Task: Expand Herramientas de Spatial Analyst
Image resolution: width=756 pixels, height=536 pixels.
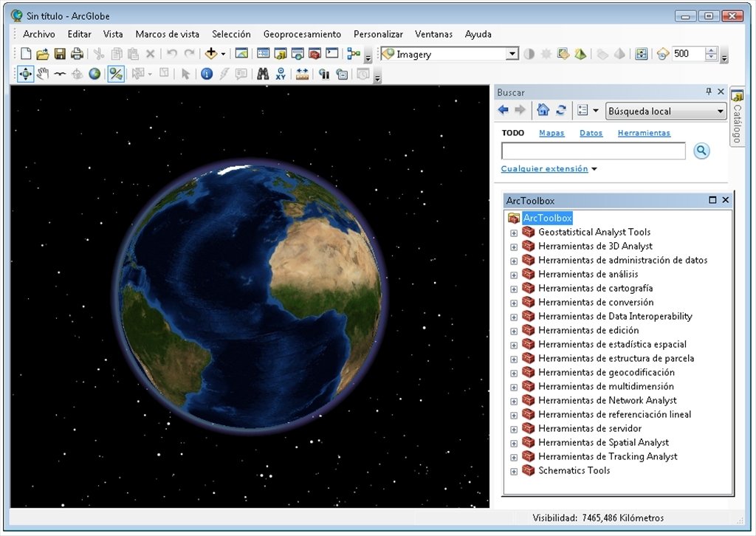Action: point(513,442)
